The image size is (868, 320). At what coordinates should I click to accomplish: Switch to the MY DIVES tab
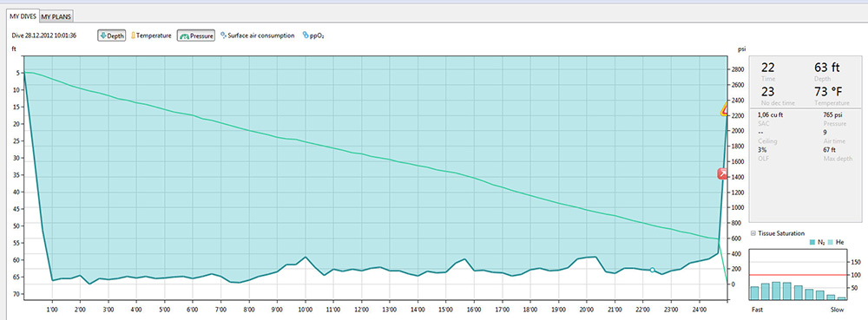click(23, 16)
